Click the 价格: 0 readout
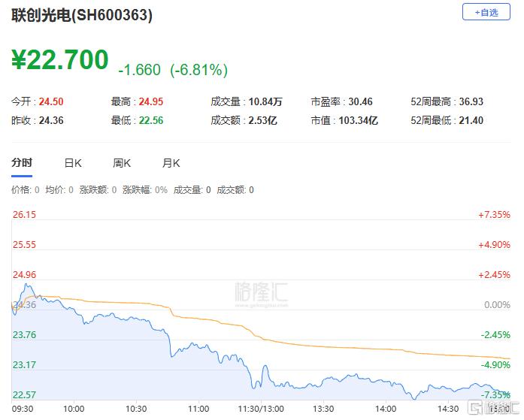 (x=26, y=189)
